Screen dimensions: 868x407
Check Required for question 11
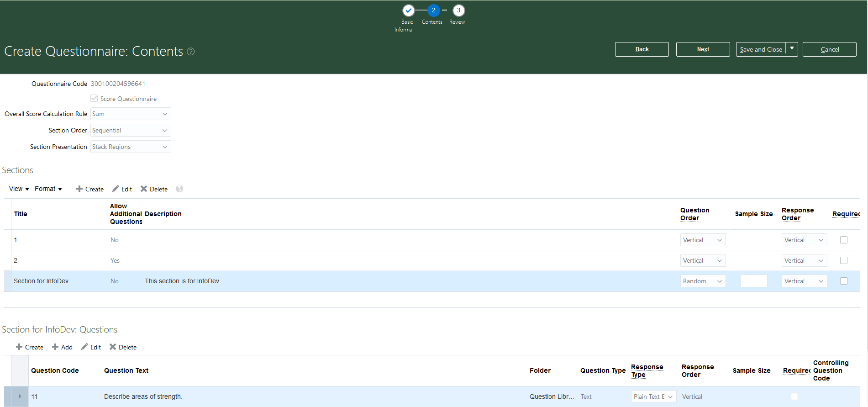click(x=794, y=396)
